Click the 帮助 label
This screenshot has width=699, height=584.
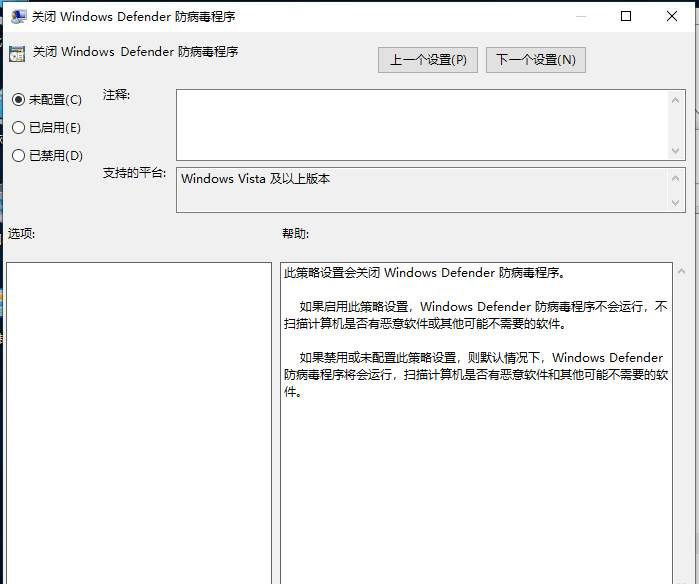click(x=295, y=233)
